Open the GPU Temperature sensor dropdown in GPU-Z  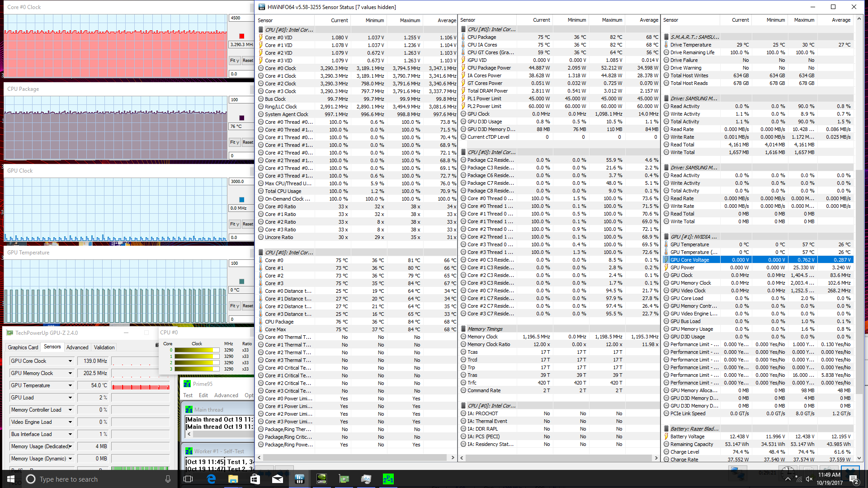[70, 385]
